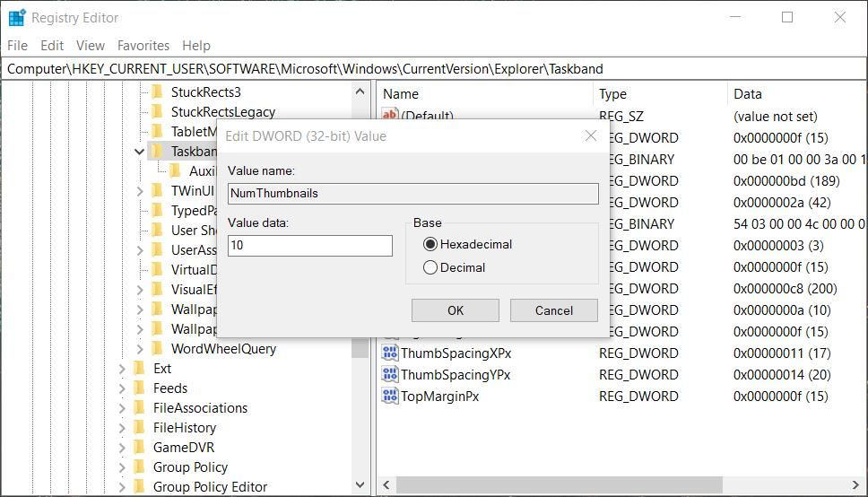This screenshot has height=497, width=868.
Task: Expand the FileAssociations tree node
Action: (122, 407)
